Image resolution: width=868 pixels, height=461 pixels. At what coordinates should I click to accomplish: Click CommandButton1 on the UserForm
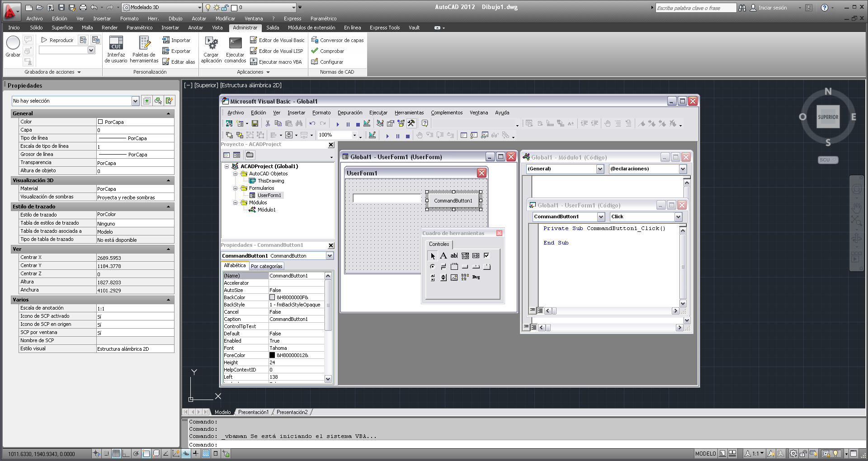[x=453, y=201]
